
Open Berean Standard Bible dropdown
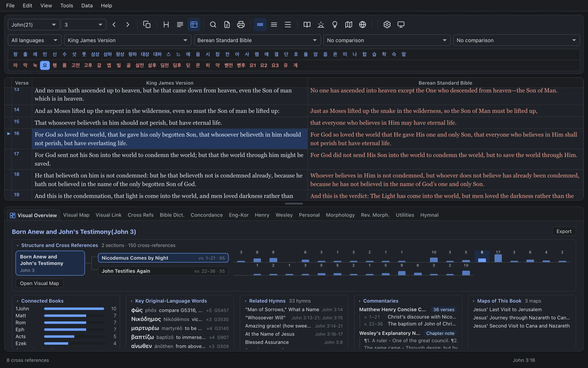[x=257, y=40]
